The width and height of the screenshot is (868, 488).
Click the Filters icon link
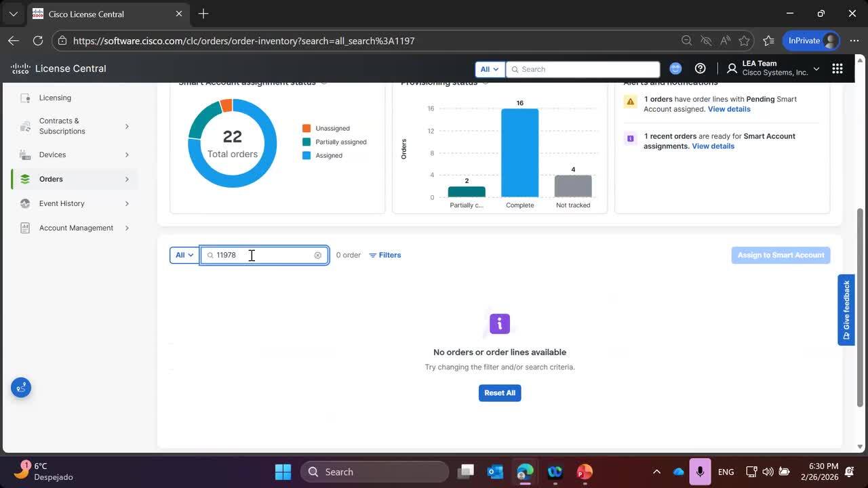(x=385, y=256)
